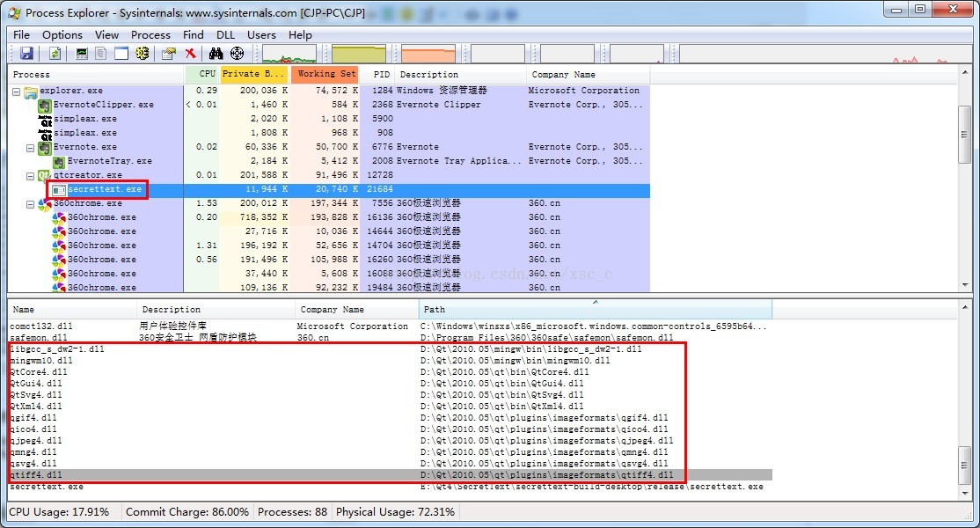Open the View menu
The image size is (980, 528).
pos(106,35)
